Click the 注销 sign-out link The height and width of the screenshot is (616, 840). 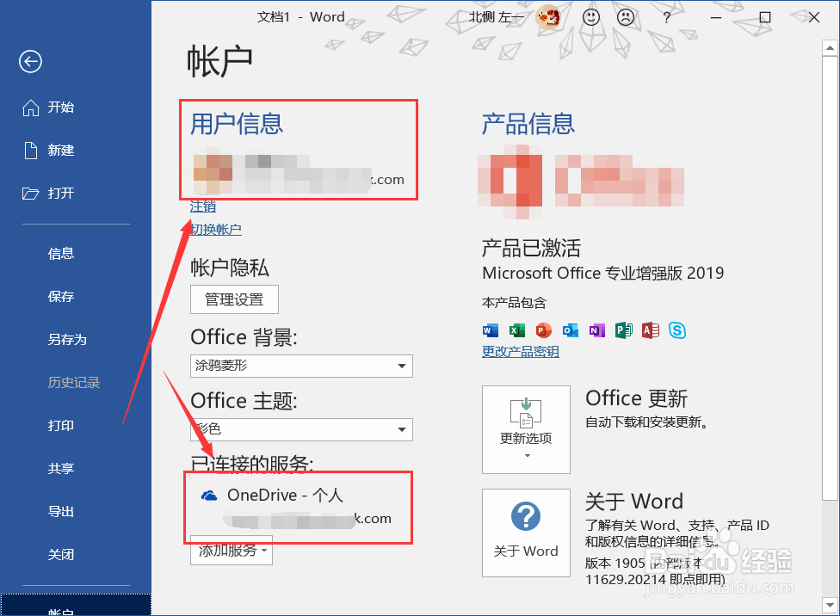click(203, 206)
